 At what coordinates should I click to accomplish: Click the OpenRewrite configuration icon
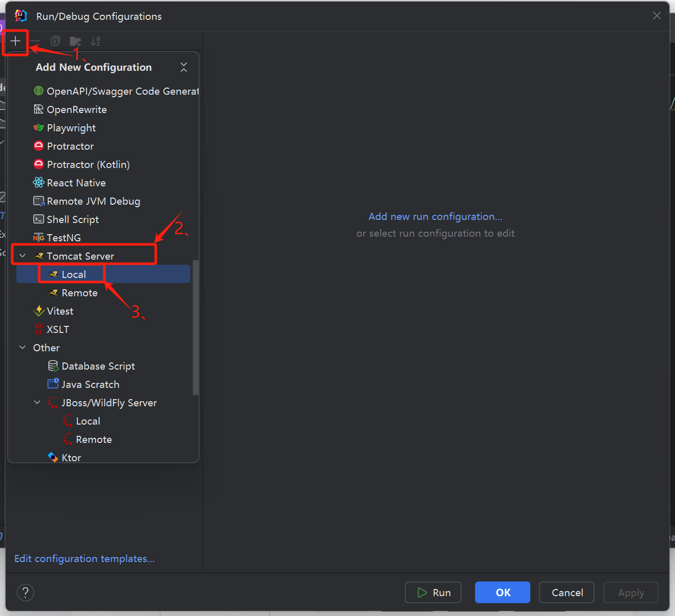[39, 109]
